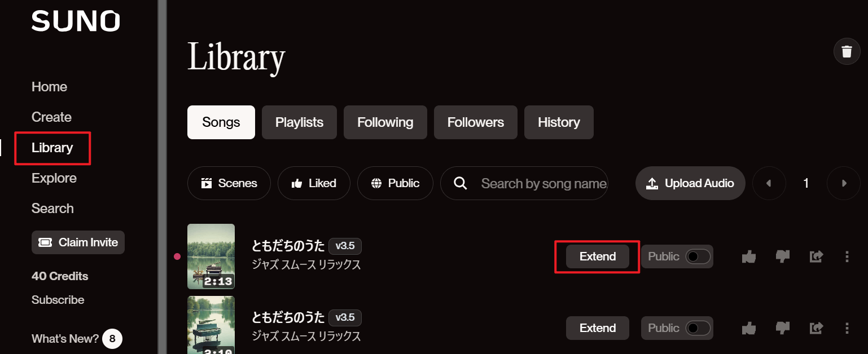The image size is (868, 354).
Task: Toggle Public switch on first song
Action: (x=698, y=256)
